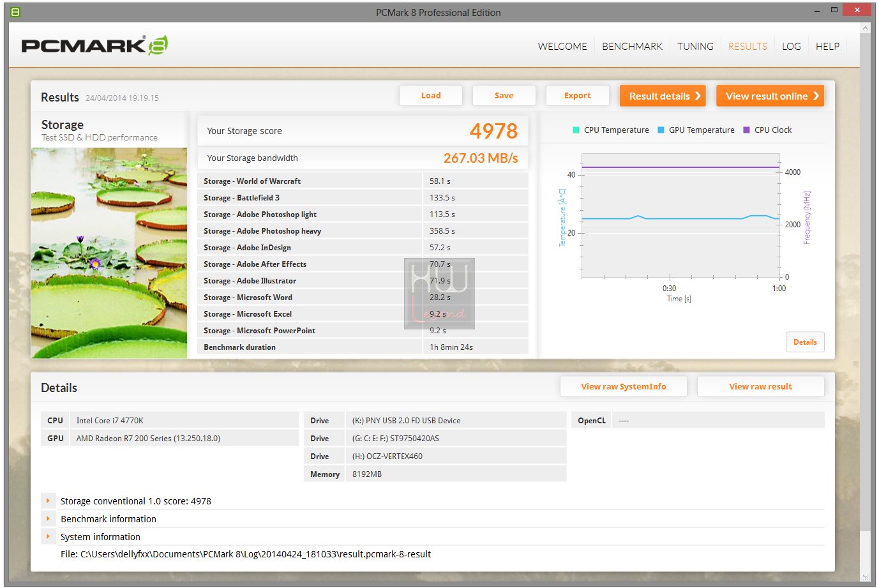Switch to the BENCHMARK tab
The height and width of the screenshot is (588, 879).
pyautogui.click(x=632, y=46)
